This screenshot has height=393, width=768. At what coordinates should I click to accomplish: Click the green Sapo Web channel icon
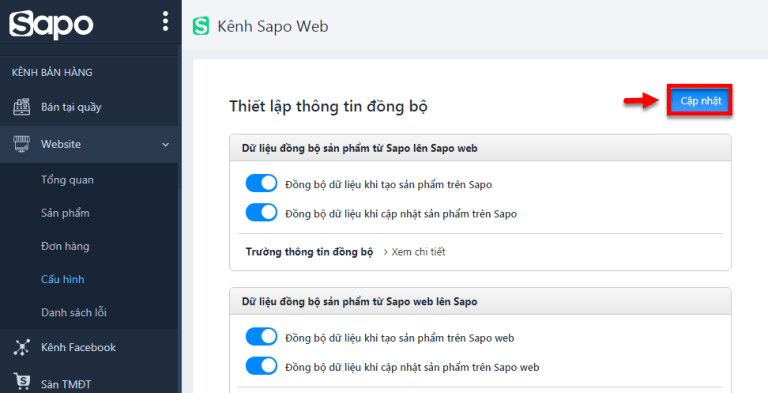click(201, 26)
